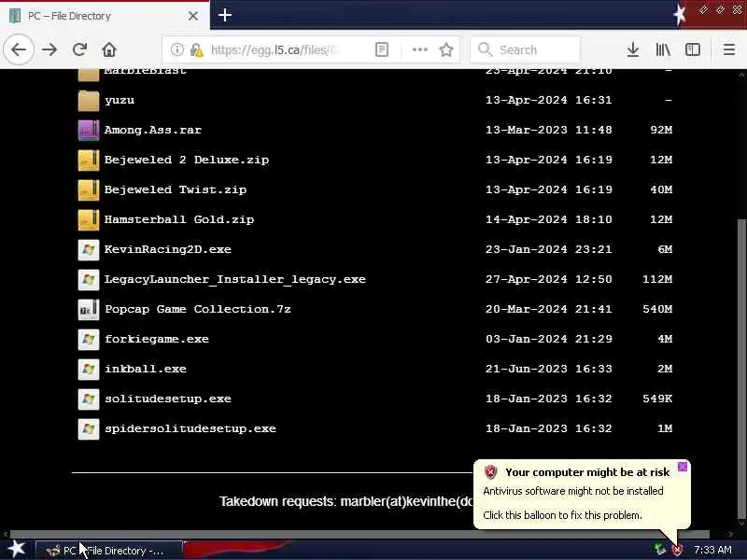747x560 pixels.
Task: Open the yuzu folder link
Action: point(120,101)
